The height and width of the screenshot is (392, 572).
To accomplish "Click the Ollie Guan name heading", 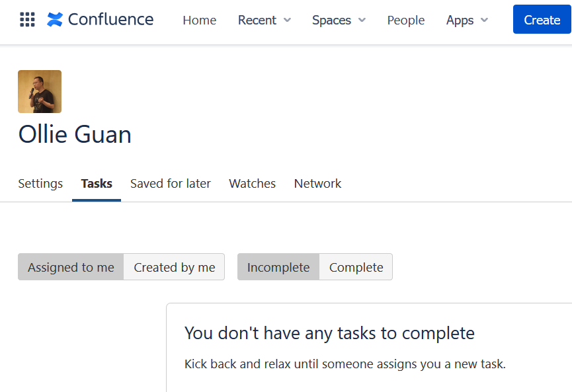I will 75,134.
